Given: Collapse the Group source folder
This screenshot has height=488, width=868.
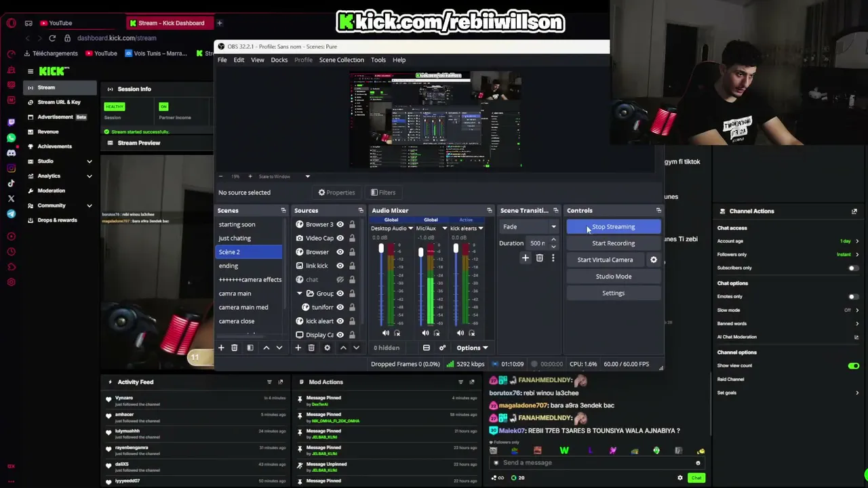Looking at the screenshot, I should click(x=299, y=293).
